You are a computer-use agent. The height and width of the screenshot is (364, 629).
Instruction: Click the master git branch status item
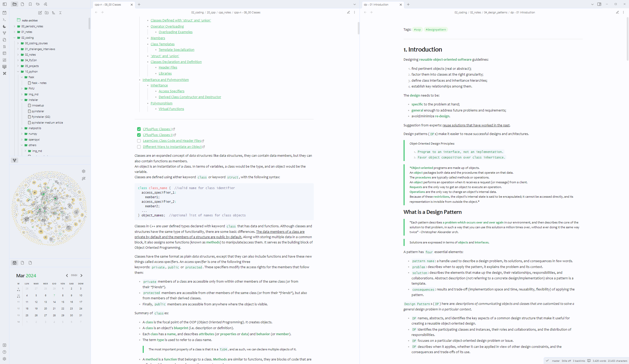556,361
